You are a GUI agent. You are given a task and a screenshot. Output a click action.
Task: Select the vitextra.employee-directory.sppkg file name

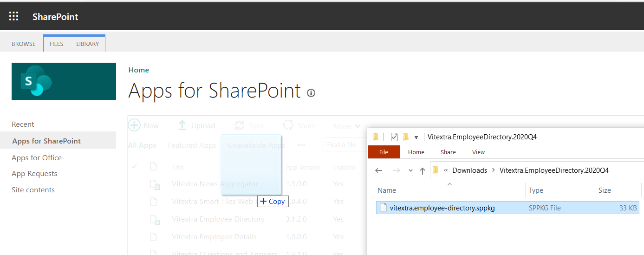point(442,208)
